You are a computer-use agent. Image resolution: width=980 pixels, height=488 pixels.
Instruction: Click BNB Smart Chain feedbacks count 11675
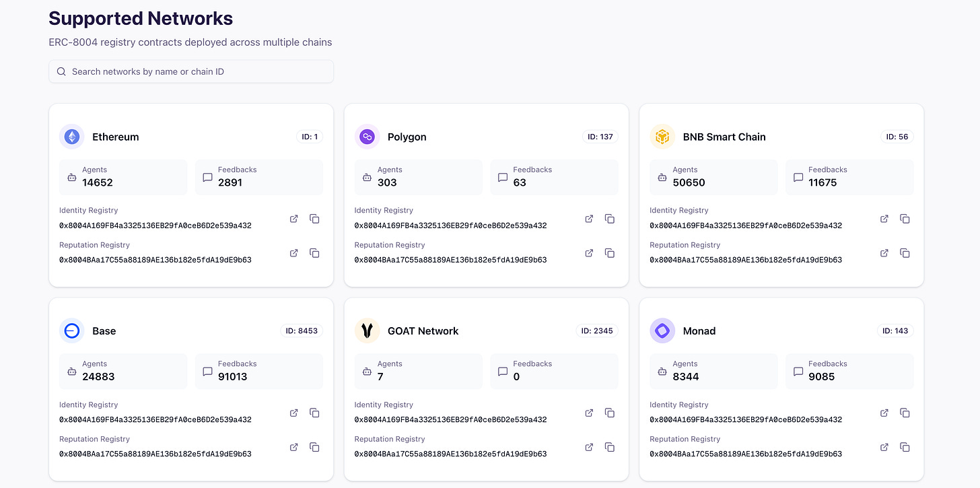point(823,182)
